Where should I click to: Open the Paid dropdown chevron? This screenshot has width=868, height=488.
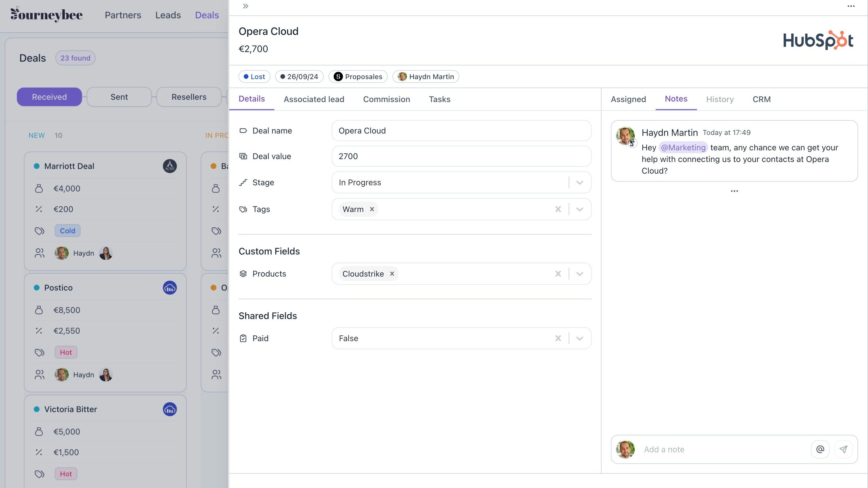click(x=579, y=338)
